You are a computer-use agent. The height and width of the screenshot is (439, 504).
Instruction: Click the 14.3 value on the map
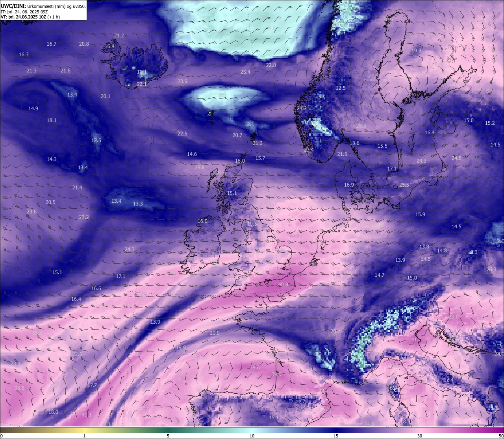click(52, 159)
